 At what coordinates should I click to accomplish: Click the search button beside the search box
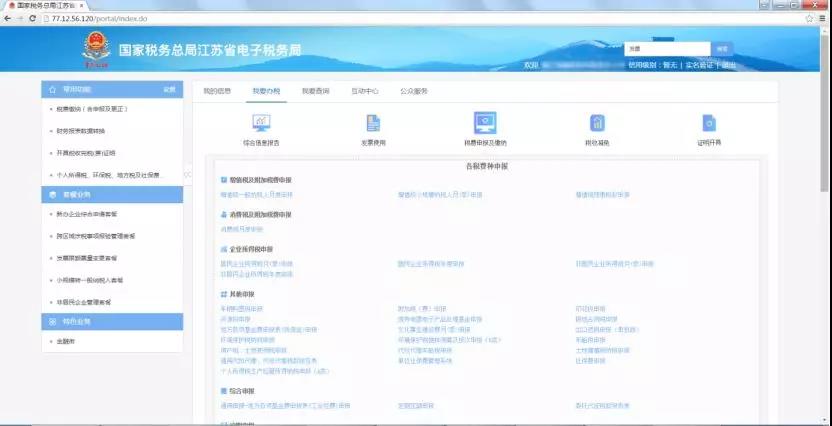pyautogui.click(x=724, y=48)
